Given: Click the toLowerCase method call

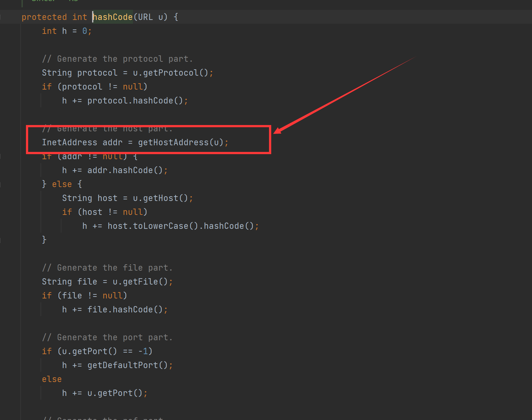Looking at the screenshot, I should (160, 226).
